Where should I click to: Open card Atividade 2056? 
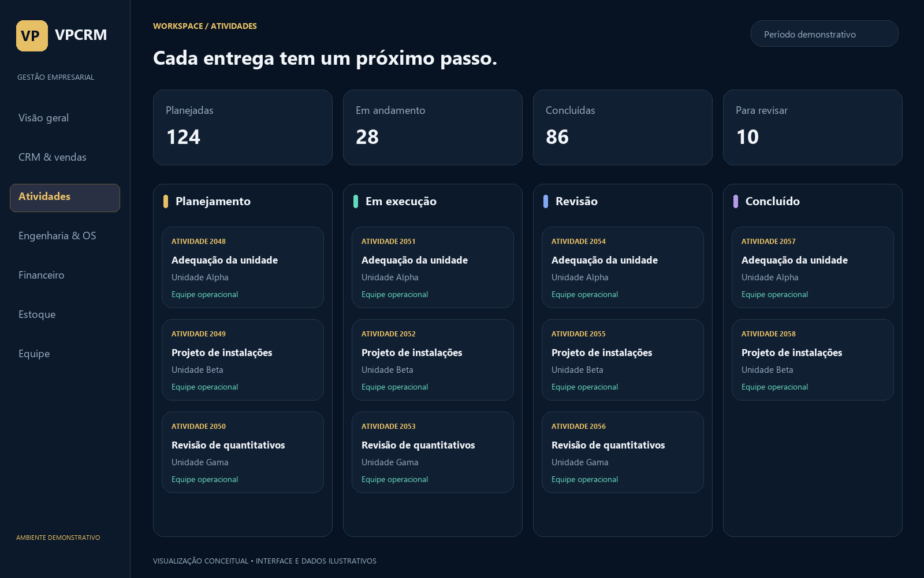pos(623,452)
